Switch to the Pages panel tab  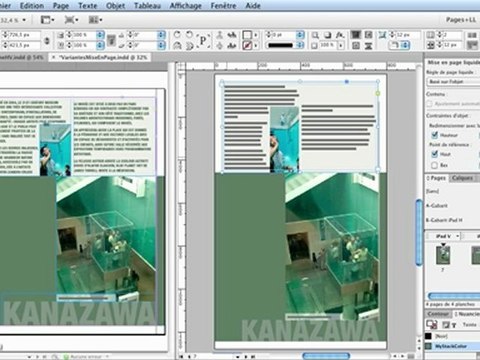click(x=437, y=178)
